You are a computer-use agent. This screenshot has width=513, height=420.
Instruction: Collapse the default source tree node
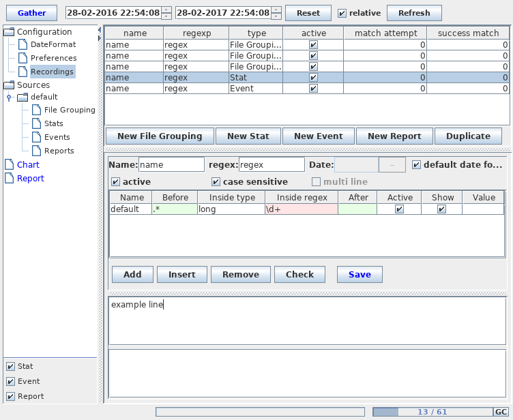click(x=9, y=97)
